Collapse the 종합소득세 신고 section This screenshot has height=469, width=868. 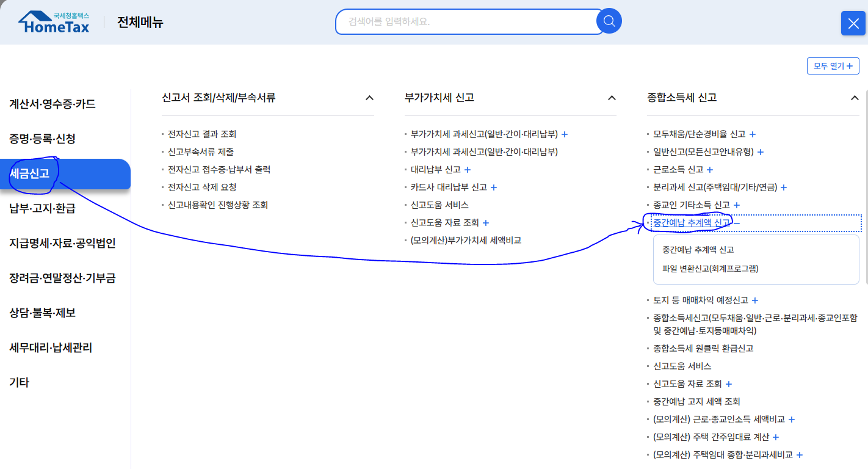tap(855, 97)
